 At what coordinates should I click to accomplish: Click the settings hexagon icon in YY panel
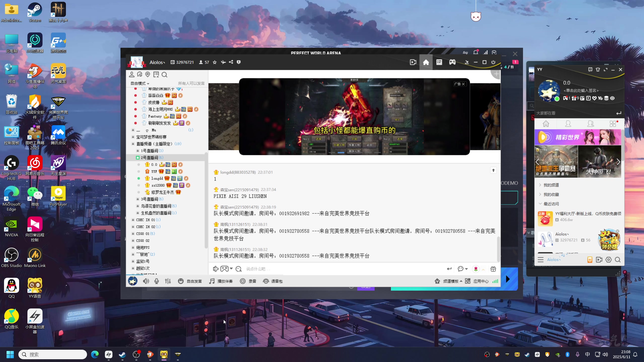(x=609, y=260)
